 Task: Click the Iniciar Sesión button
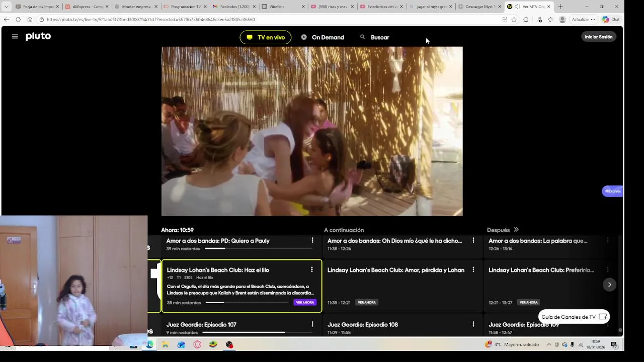tap(599, 37)
